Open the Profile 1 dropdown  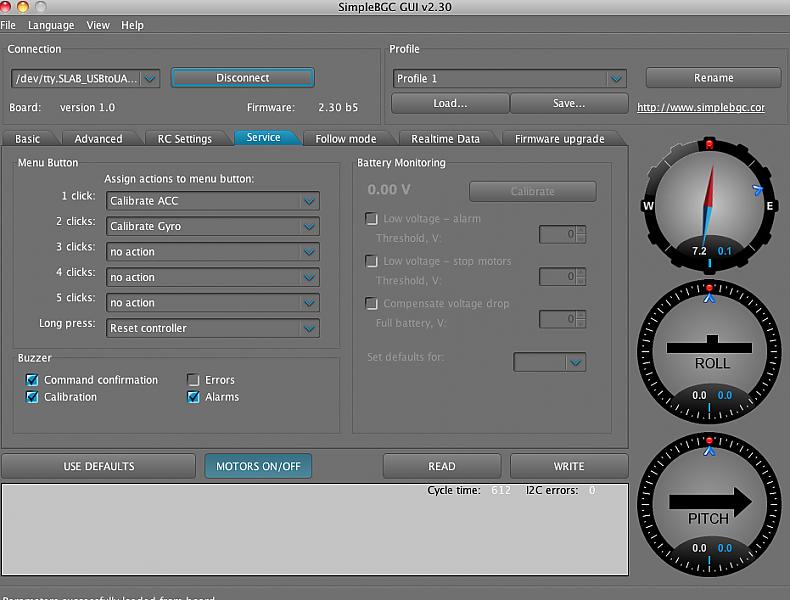pos(509,79)
